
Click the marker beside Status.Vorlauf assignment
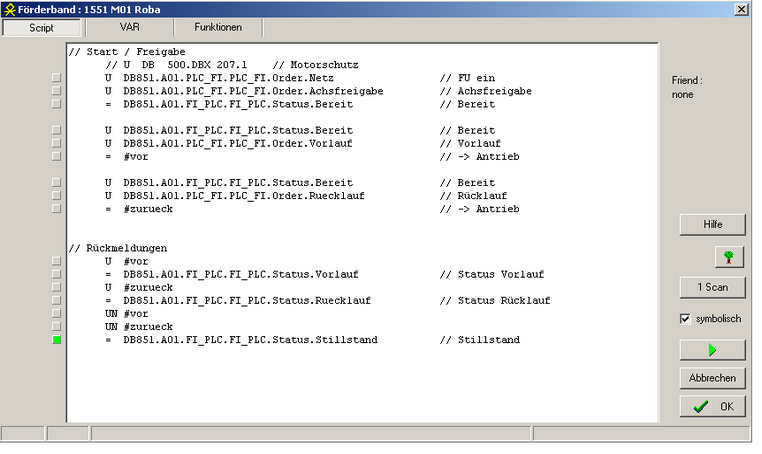click(x=57, y=274)
